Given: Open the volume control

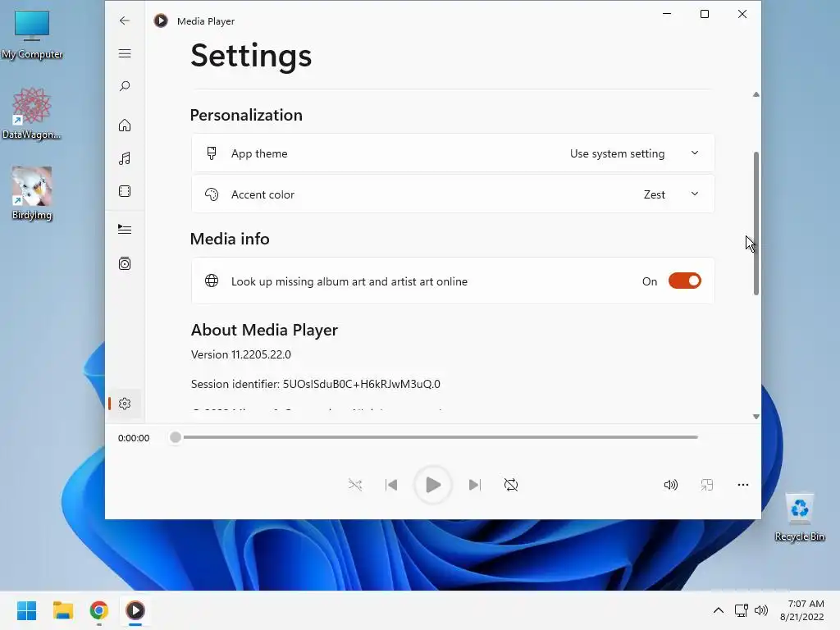Looking at the screenshot, I should point(671,485).
